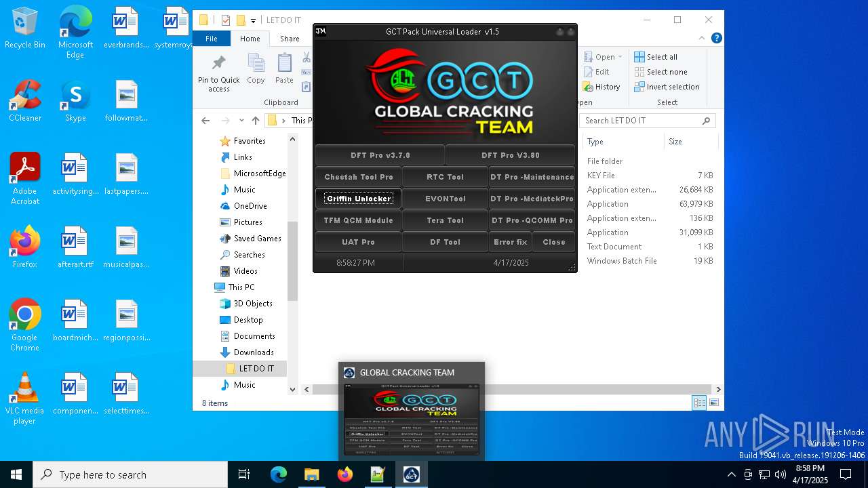Image resolution: width=868 pixels, height=488 pixels.
Task: Open the Share ribbon tab
Action: click(290, 39)
